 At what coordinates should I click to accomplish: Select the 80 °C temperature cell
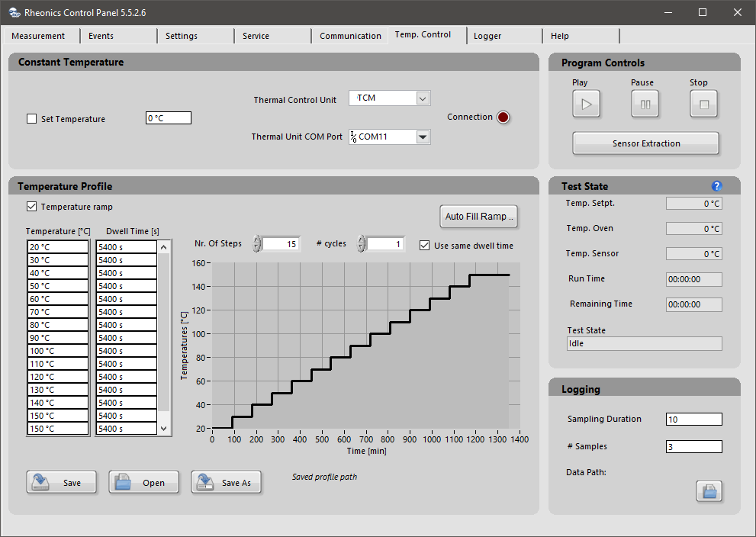(x=58, y=325)
